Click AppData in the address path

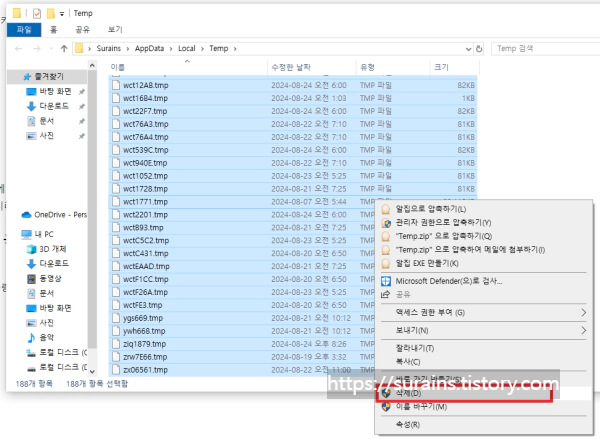[x=149, y=49]
